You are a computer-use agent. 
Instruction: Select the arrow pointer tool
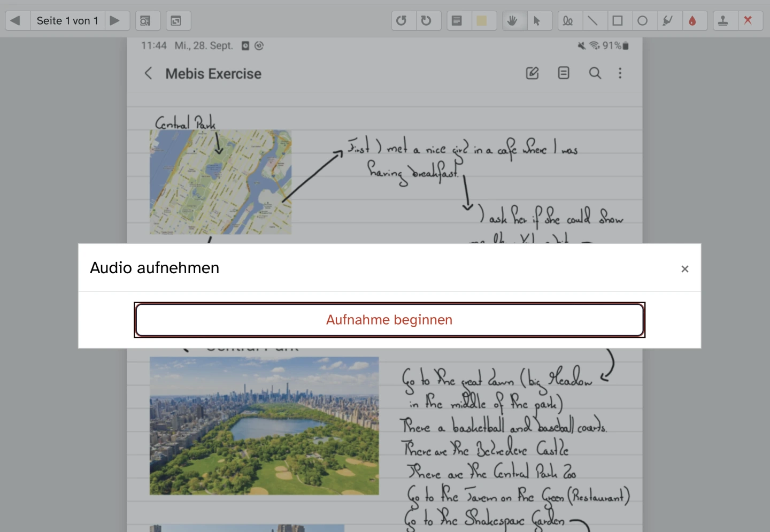click(537, 21)
